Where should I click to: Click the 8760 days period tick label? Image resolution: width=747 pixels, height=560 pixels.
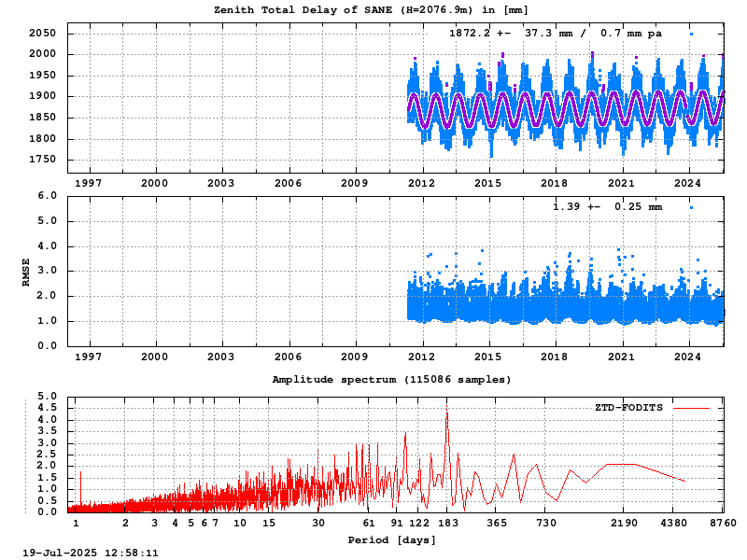[723, 524]
